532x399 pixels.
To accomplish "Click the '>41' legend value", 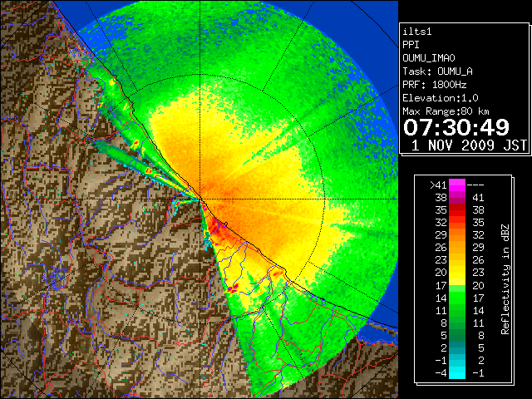I will pos(438,185).
